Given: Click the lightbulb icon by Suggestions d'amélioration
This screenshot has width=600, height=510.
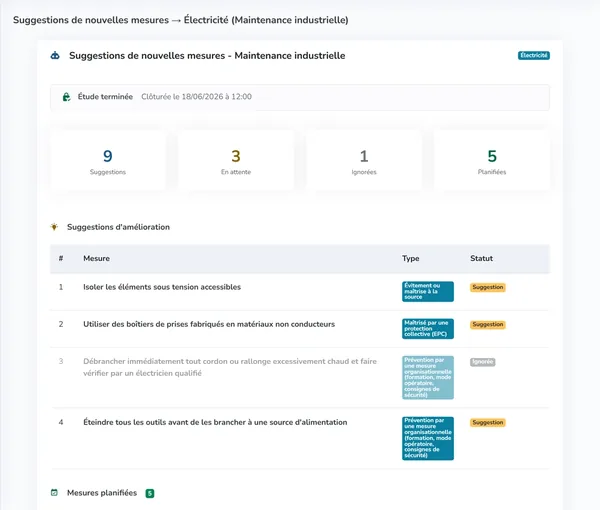Looking at the screenshot, I should click(54, 227).
